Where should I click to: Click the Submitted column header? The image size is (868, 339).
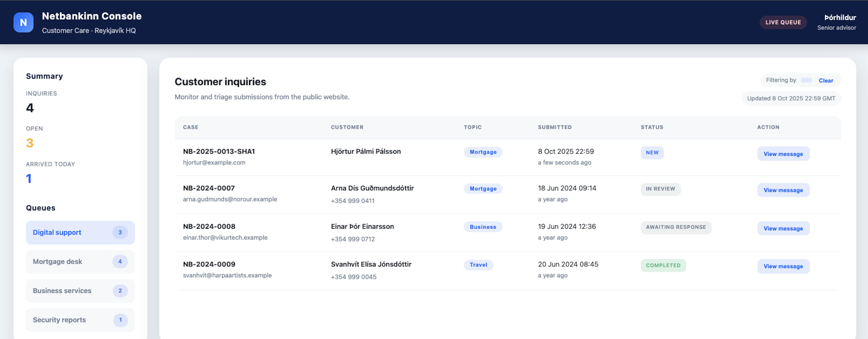click(x=554, y=127)
